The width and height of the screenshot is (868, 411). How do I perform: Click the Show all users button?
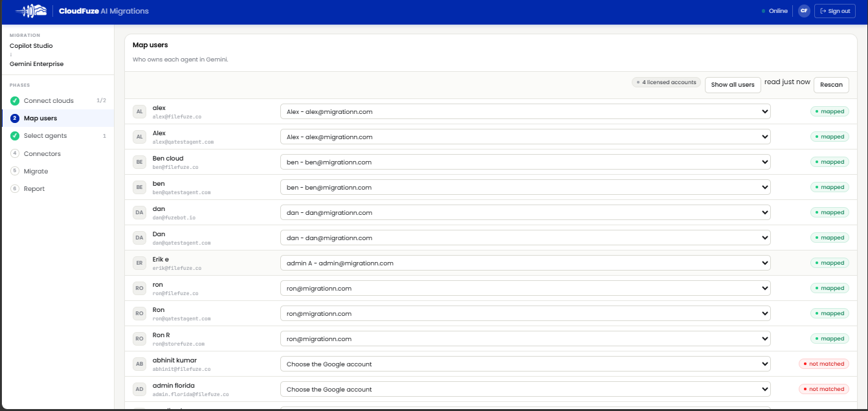tap(733, 85)
